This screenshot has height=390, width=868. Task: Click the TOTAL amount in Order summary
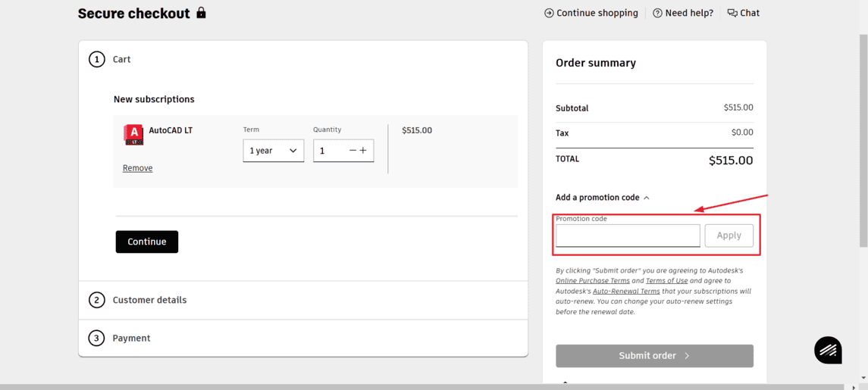(x=731, y=161)
